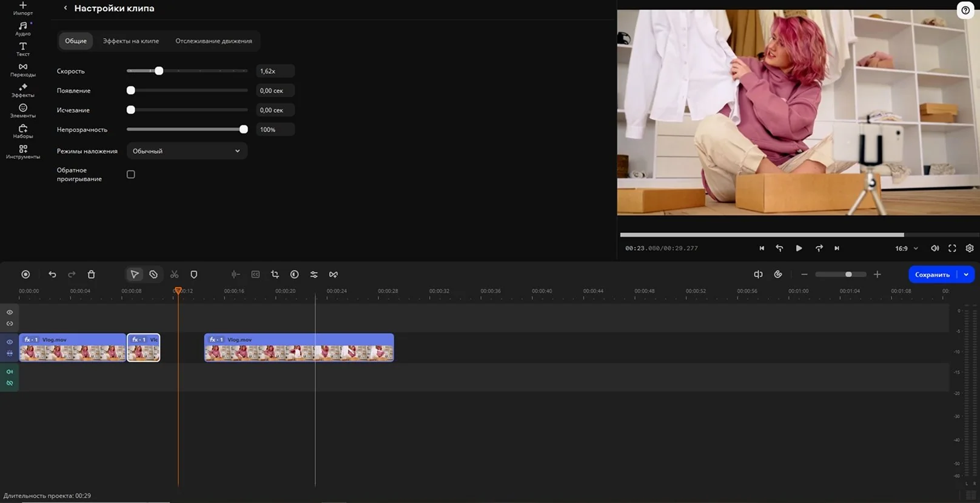This screenshot has height=503, width=980.
Task: Click the Сохранить button
Action: coord(931,275)
